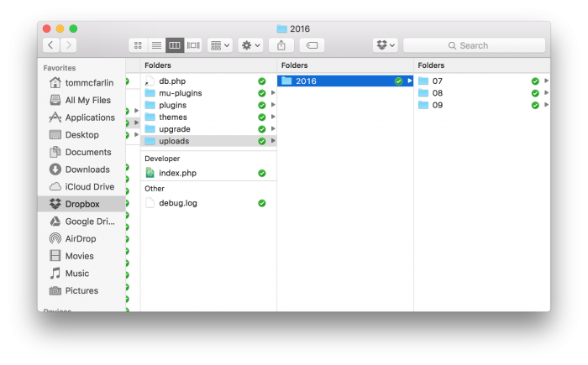This screenshot has width=588, height=365.
Task: Select the 07 folder
Action: (x=482, y=81)
